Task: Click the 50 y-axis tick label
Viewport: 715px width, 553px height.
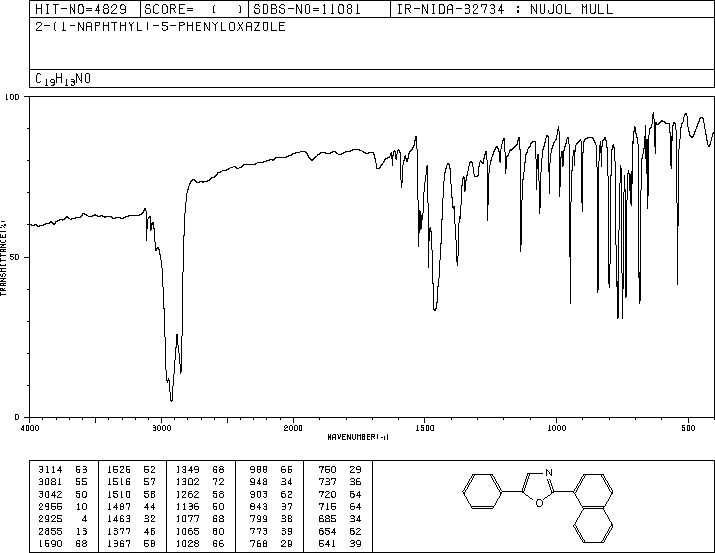Action: point(15,257)
